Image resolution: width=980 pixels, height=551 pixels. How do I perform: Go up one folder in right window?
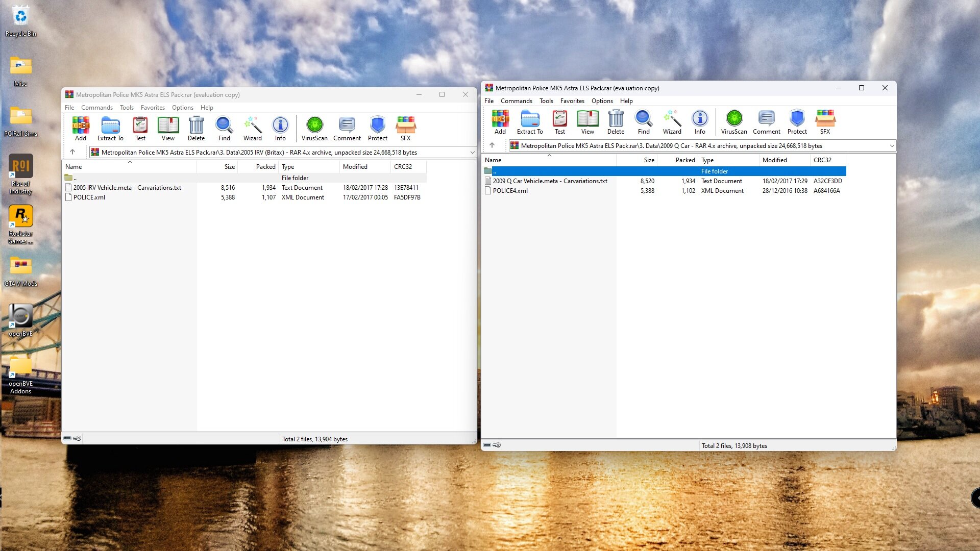[492, 146]
